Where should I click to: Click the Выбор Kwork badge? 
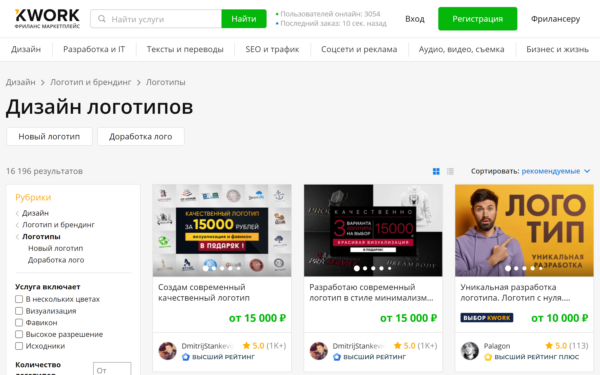coord(487,318)
